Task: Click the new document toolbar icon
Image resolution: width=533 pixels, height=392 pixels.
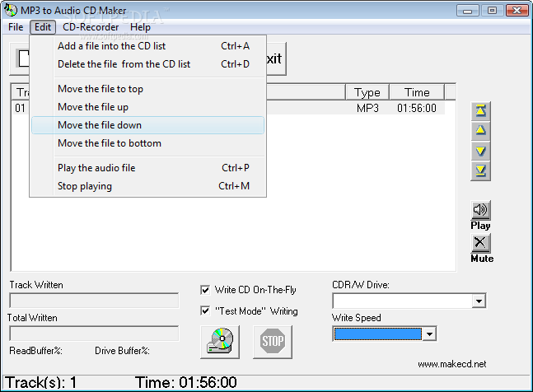Action: 23,58
